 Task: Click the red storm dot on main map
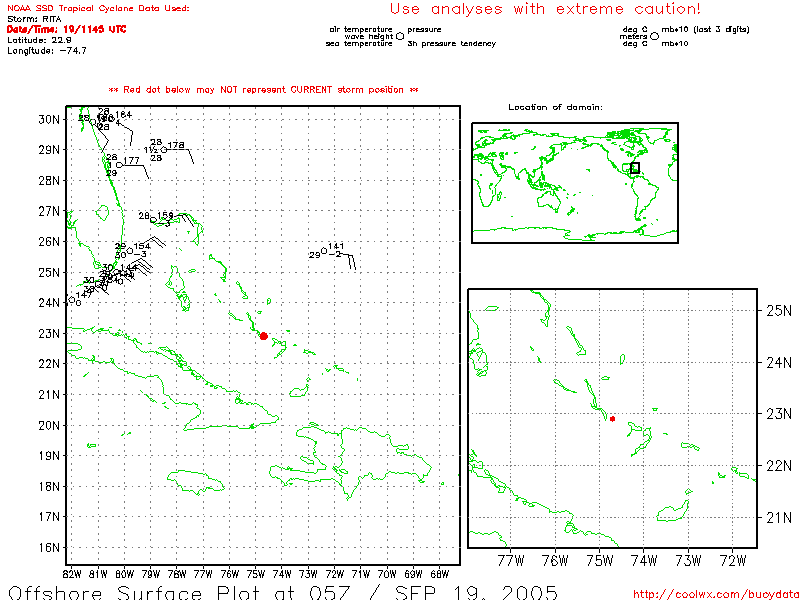(x=263, y=336)
